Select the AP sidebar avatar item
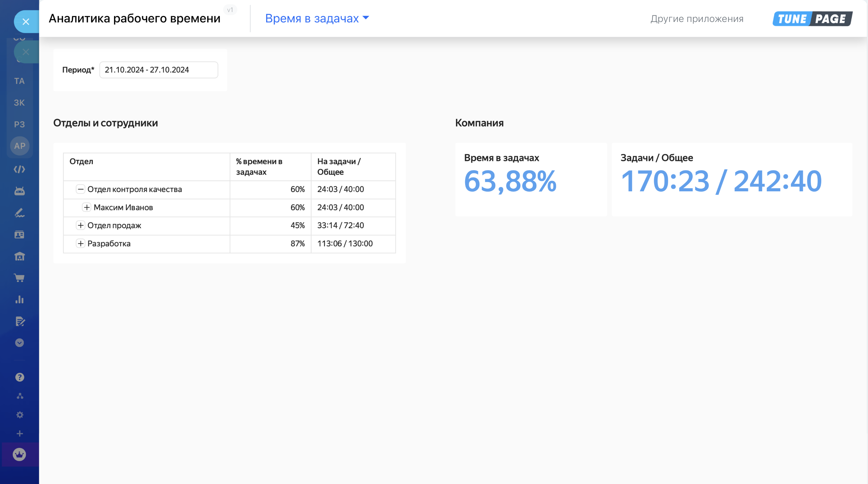This screenshot has width=868, height=484. pyautogui.click(x=19, y=146)
